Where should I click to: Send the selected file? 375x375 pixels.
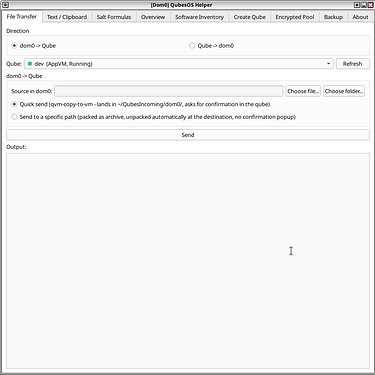click(x=188, y=135)
